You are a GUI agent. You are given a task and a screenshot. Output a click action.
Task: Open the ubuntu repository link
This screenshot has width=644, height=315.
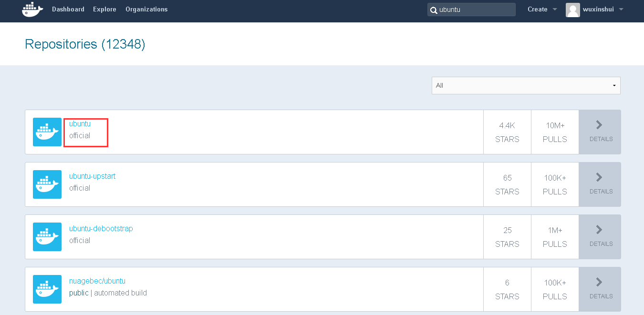pos(80,123)
